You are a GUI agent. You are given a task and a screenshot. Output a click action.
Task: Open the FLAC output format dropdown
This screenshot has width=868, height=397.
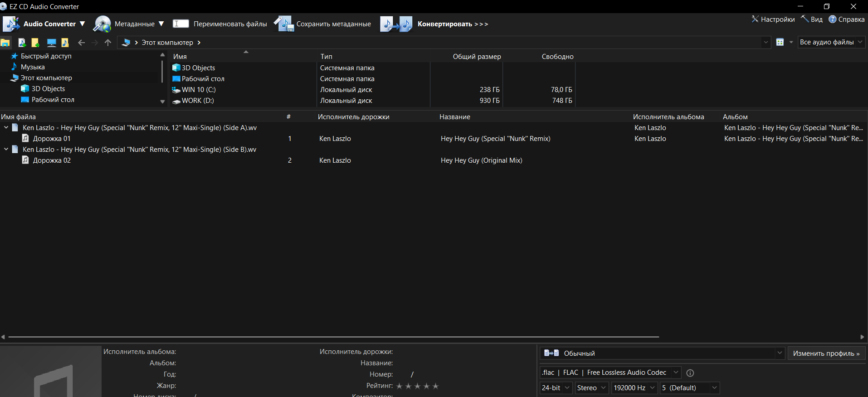610,373
